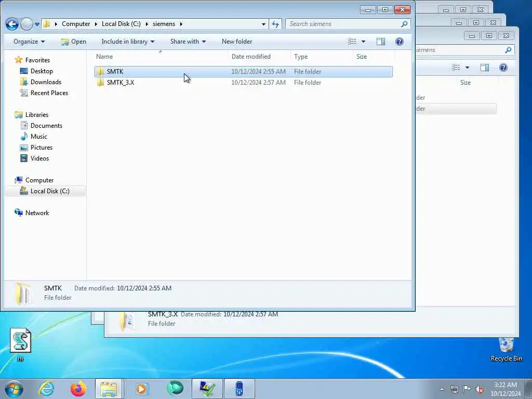Click the network tray icon
The height and width of the screenshot is (399, 532).
[x=454, y=390]
